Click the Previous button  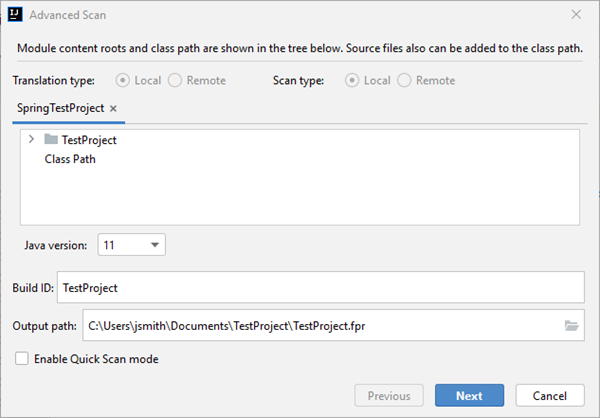coord(389,396)
